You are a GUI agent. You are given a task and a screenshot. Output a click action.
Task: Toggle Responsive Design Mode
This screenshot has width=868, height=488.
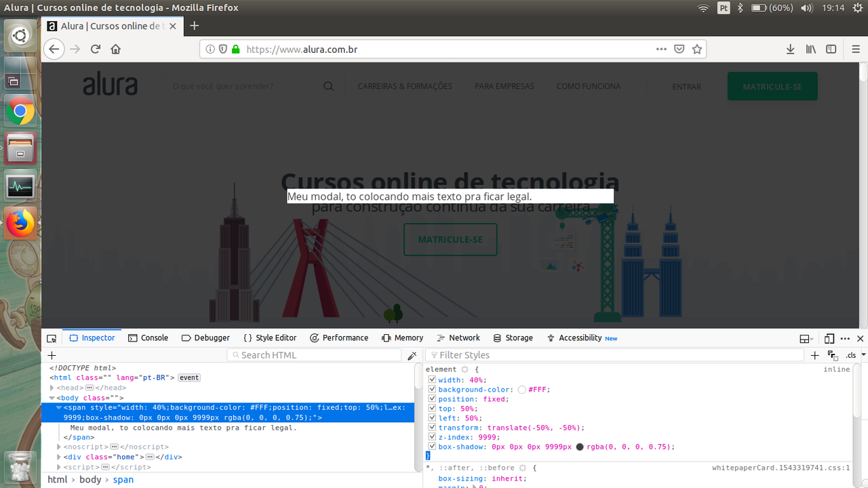pos(829,338)
